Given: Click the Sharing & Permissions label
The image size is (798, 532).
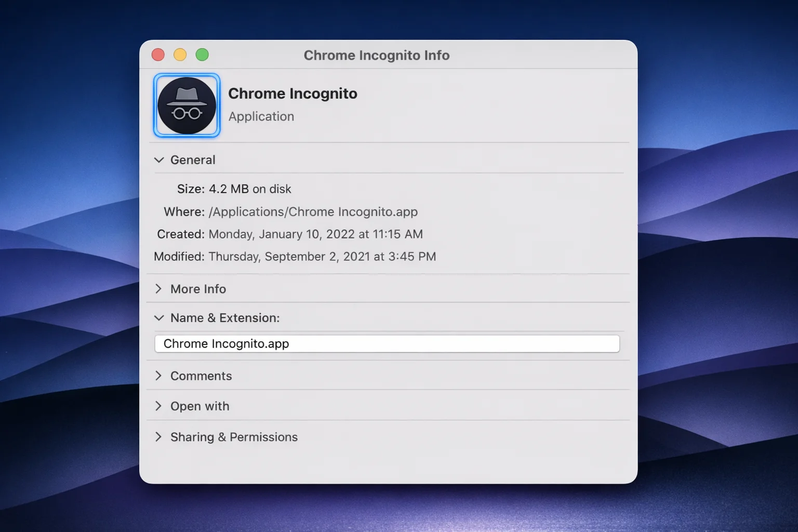Looking at the screenshot, I should pyautogui.click(x=234, y=437).
